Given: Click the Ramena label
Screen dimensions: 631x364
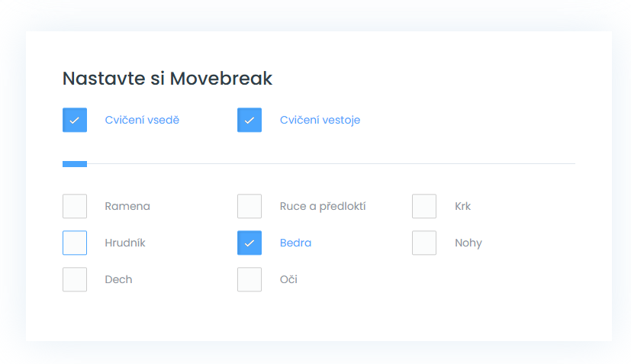Looking at the screenshot, I should click(x=127, y=206).
